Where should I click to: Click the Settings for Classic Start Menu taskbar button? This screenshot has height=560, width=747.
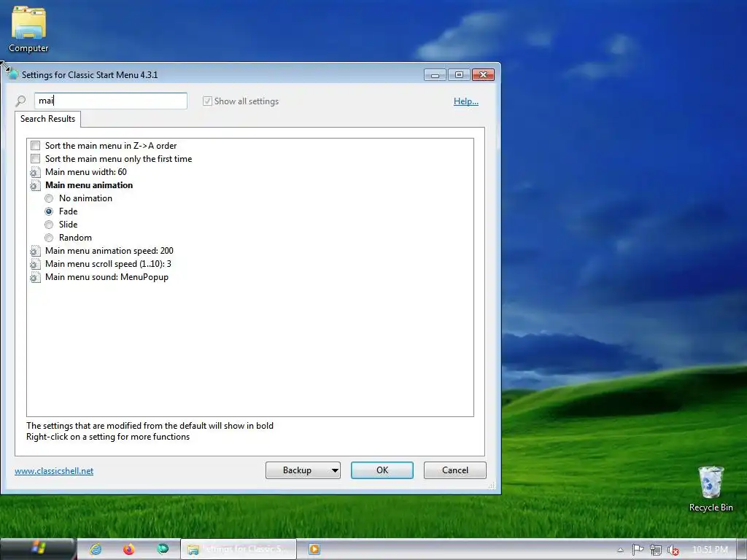(x=239, y=549)
